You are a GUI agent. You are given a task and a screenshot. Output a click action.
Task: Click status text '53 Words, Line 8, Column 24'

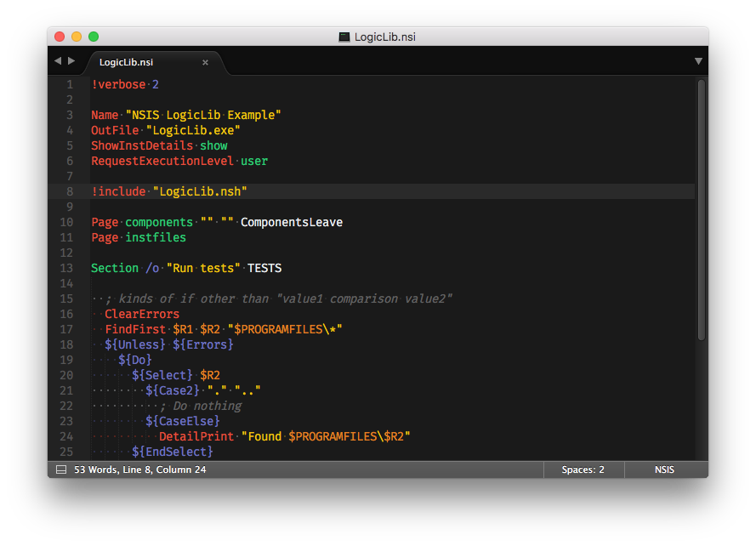(x=139, y=469)
